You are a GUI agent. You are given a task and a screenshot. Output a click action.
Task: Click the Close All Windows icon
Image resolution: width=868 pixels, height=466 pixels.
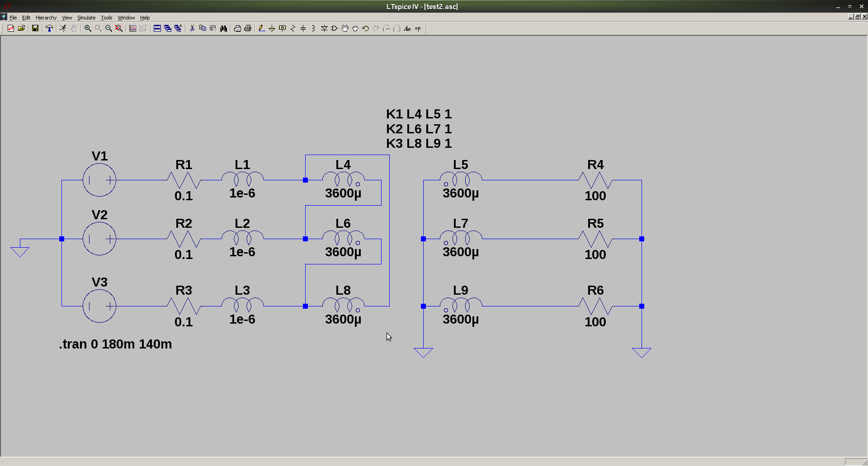[178, 28]
